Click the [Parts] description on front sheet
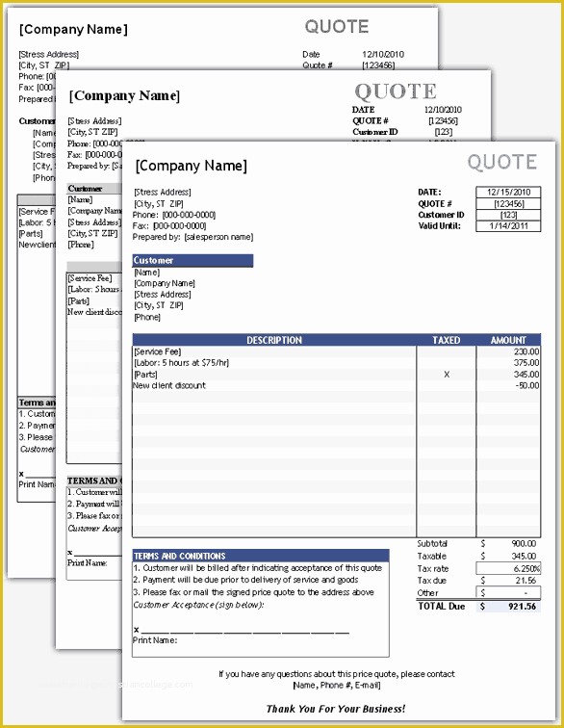Screen dimensions: 564x728 point(145,375)
